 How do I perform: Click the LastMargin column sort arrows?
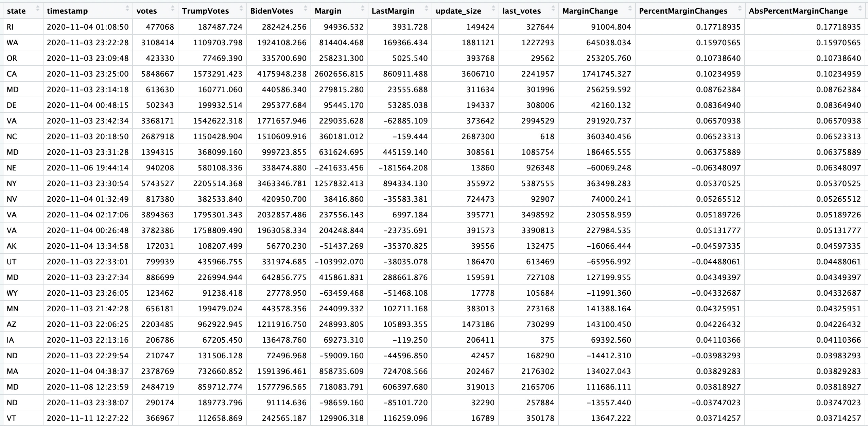pos(427,9)
